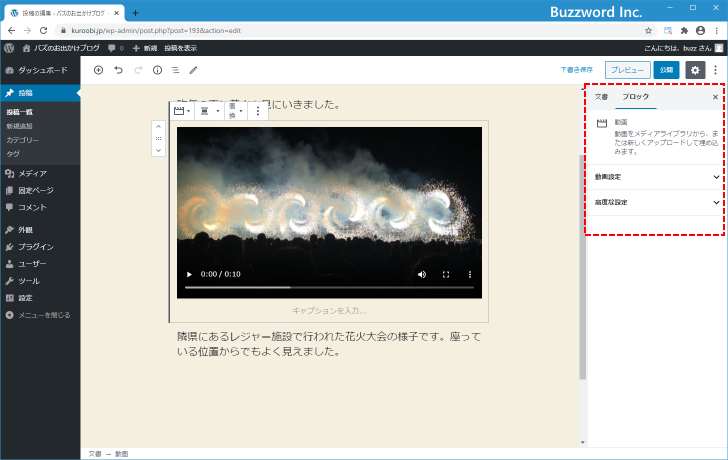Viewport: 728px width, 460px height.
Task: Open メディア in the sidebar menu
Action: pyautogui.click(x=32, y=173)
